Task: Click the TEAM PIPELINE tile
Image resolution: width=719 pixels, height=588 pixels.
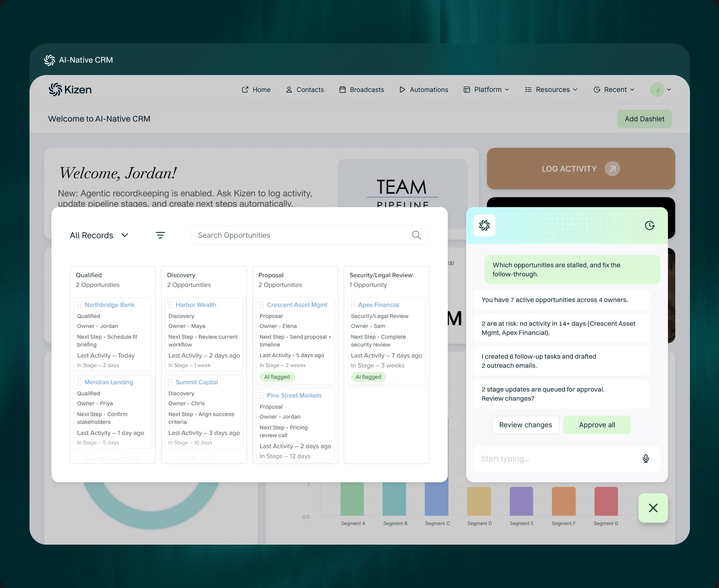Action: coord(402,183)
